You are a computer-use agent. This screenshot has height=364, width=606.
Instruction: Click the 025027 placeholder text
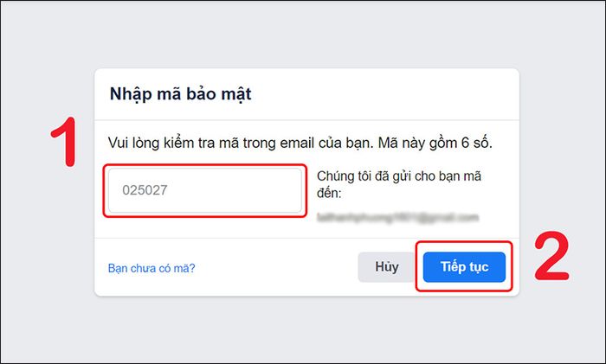click(145, 190)
